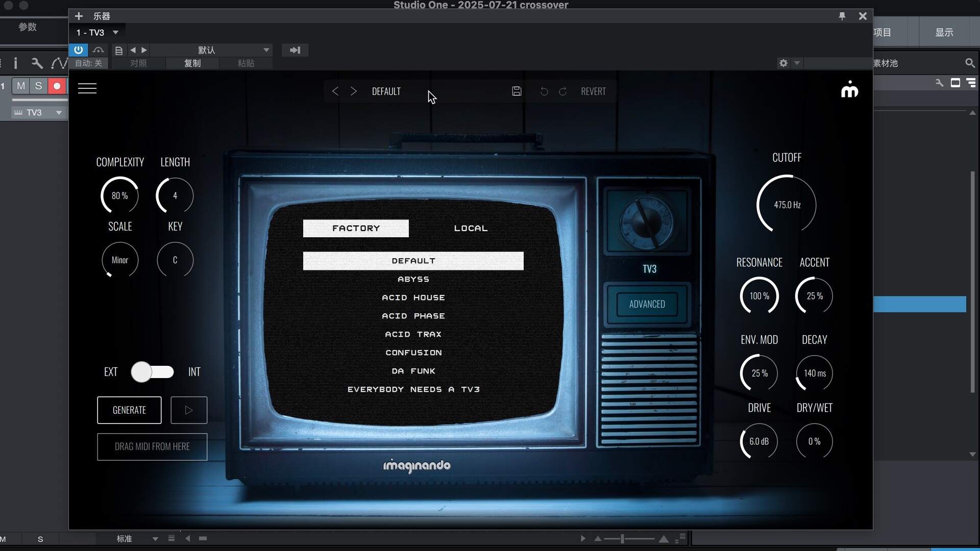Image resolution: width=980 pixels, height=551 pixels.
Task: Open the 素材池 tab
Action: (886, 63)
